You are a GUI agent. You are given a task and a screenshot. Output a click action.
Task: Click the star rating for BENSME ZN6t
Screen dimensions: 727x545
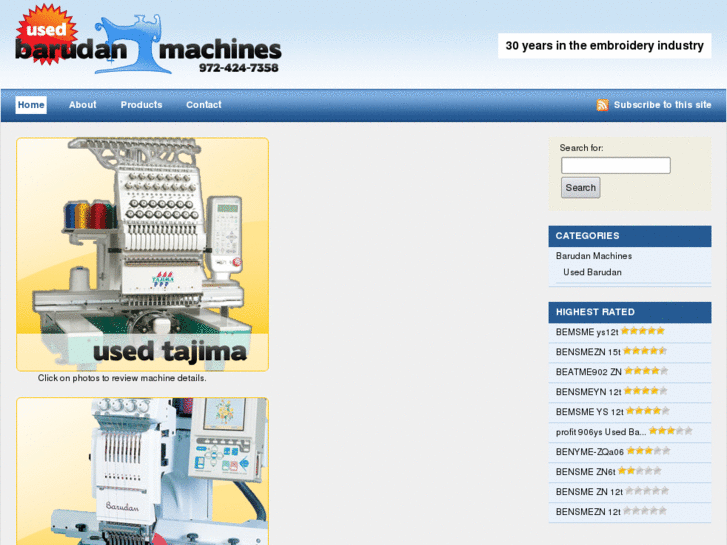[x=640, y=470]
